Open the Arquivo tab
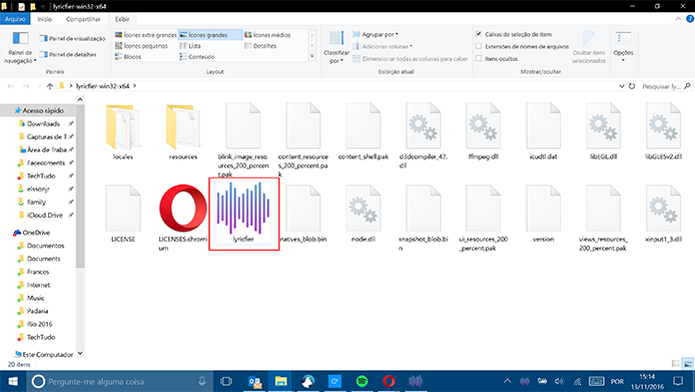The image size is (695, 392). pyautogui.click(x=15, y=19)
